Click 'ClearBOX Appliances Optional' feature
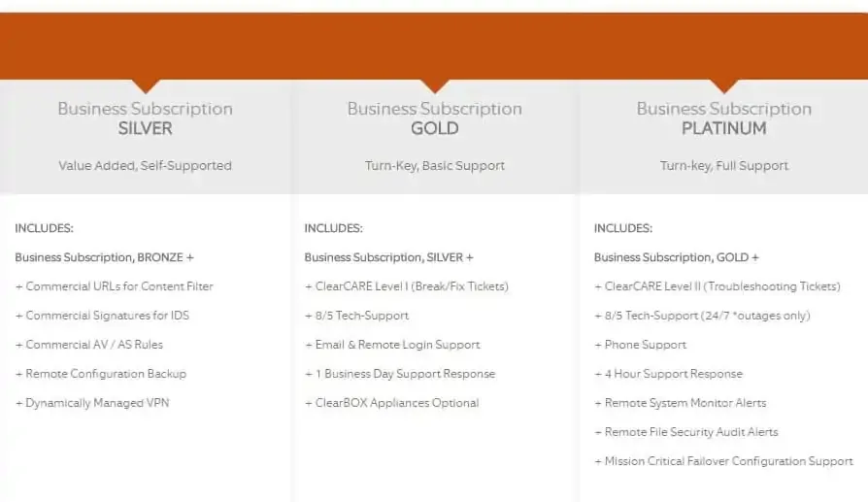Screen dimensions: 868x502 point(392,403)
